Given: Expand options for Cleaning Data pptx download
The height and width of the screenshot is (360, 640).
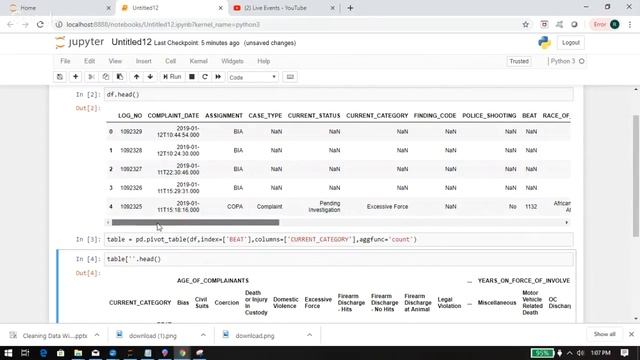Looking at the screenshot, I should pos(97,335).
